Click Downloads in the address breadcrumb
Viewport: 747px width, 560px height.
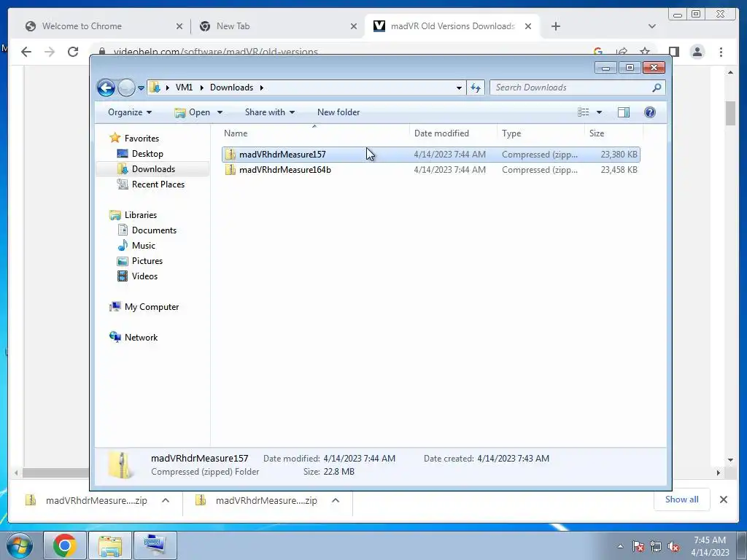(x=231, y=87)
